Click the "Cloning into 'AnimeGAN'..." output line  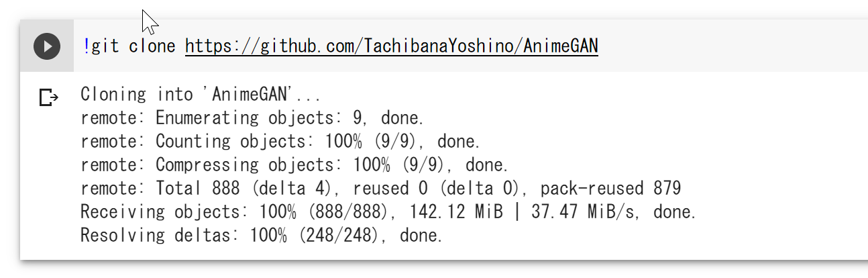(x=201, y=94)
